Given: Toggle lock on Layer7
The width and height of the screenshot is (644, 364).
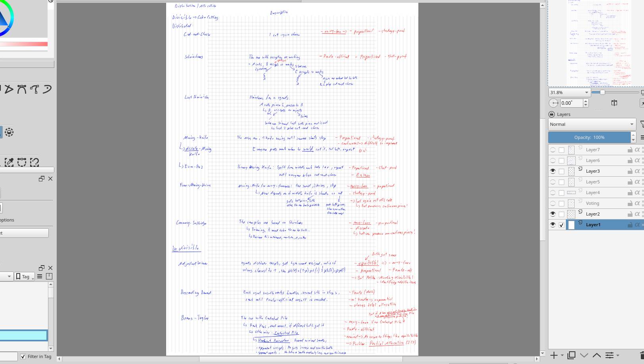Looking at the screenshot, I should pos(630,150).
